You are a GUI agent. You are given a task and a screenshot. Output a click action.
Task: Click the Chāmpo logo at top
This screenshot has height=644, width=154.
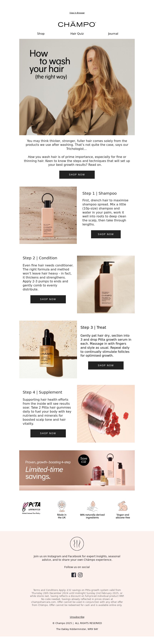pos(77,24)
